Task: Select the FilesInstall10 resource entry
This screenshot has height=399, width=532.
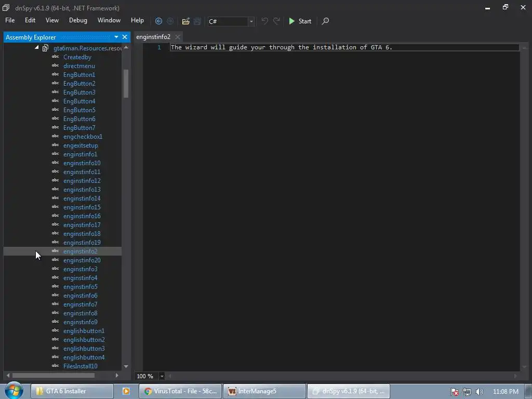Action: click(80, 366)
